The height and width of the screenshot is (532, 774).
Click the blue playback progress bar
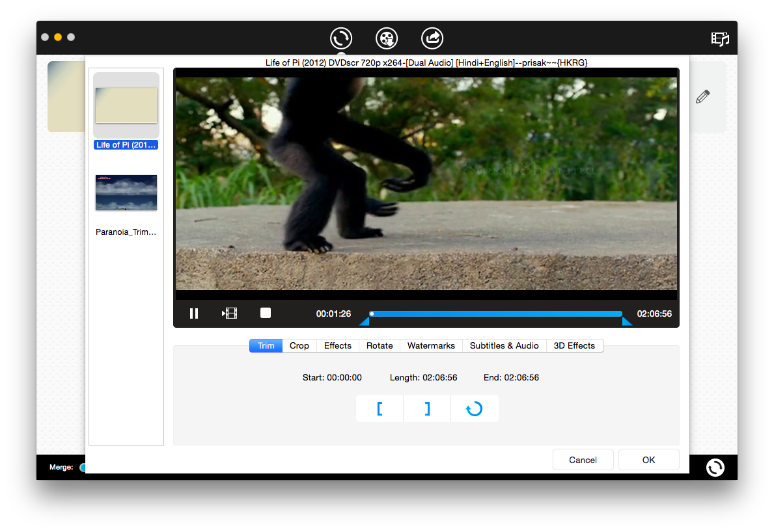pos(496,313)
